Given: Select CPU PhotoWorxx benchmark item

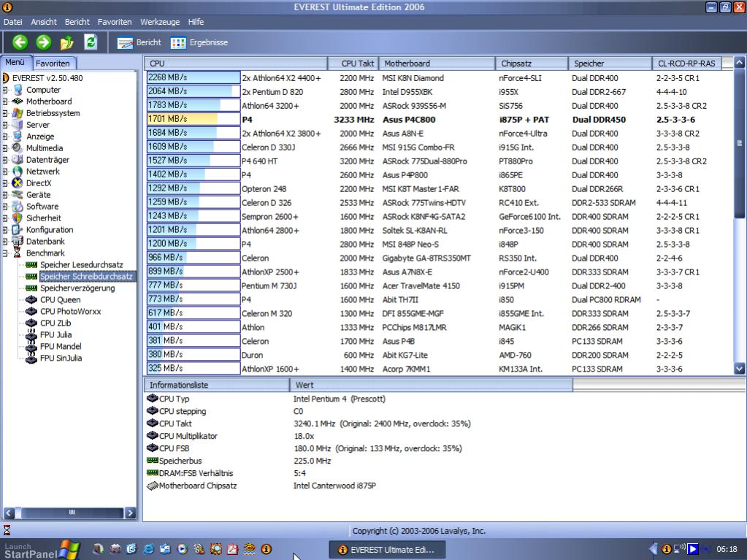Looking at the screenshot, I should [x=70, y=311].
